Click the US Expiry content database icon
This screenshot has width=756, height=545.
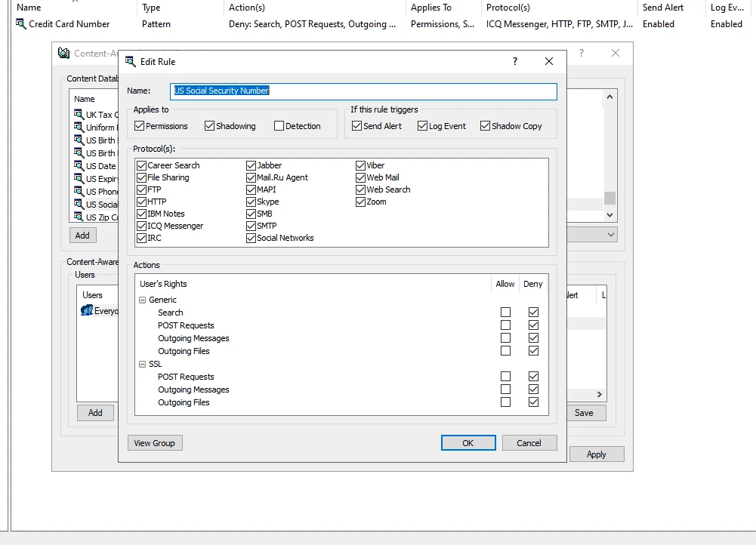[79, 179]
